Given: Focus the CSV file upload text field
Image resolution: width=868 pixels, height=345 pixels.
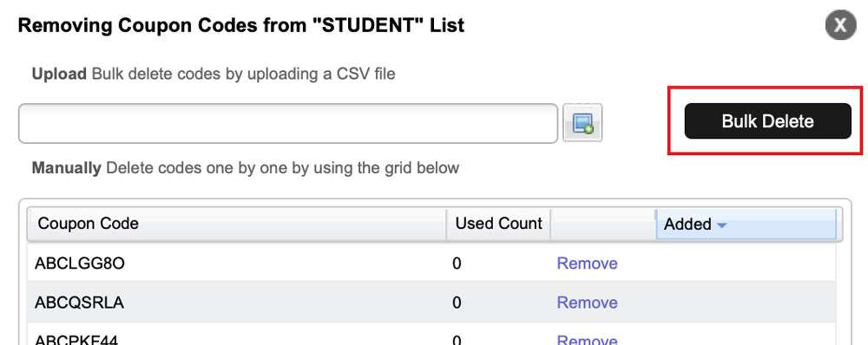Looking at the screenshot, I should click(288, 123).
